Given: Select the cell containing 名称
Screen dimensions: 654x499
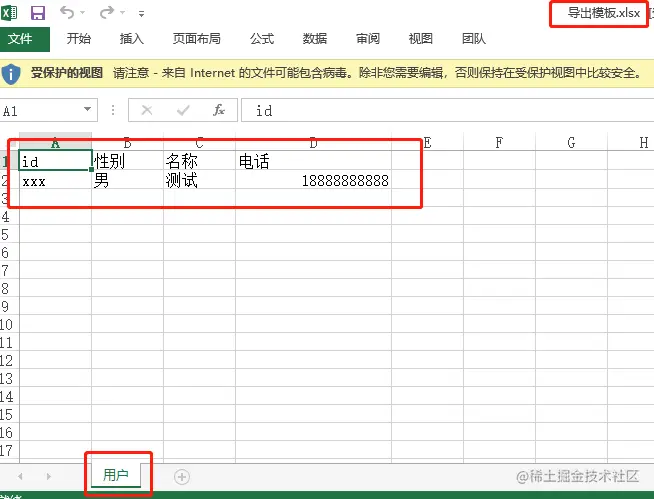Looking at the screenshot, I should pyautogui.click(x=199, y=161).
